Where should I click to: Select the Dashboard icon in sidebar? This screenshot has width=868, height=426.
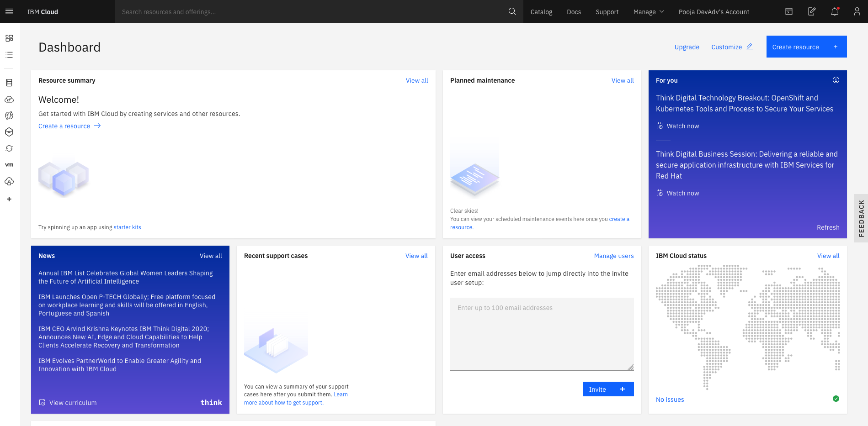tap(9, 38)
